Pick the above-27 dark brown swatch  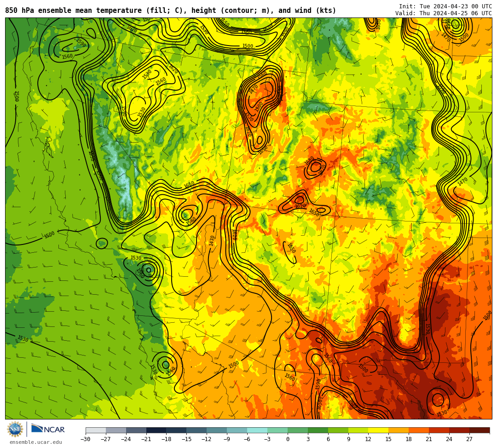pos(480,430)
